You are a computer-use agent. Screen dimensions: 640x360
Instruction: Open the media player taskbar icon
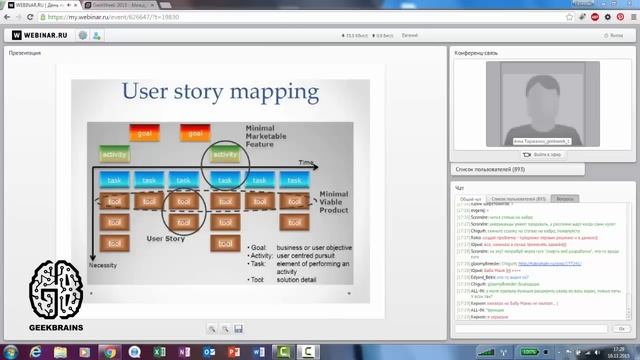(x=85, y=352)
